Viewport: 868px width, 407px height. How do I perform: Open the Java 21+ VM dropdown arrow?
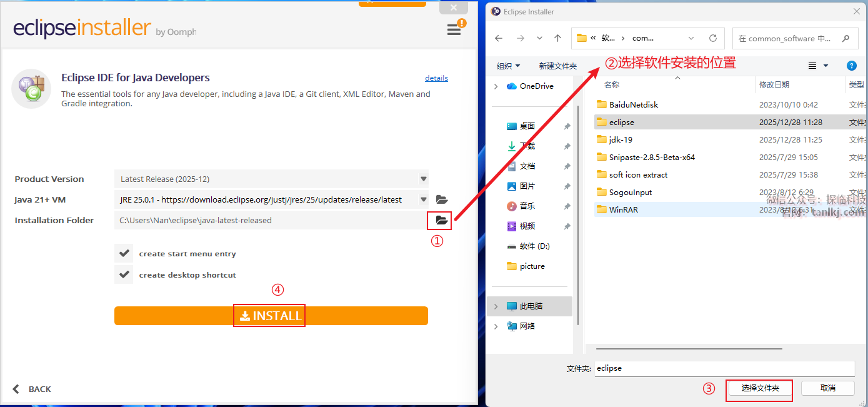423,199
